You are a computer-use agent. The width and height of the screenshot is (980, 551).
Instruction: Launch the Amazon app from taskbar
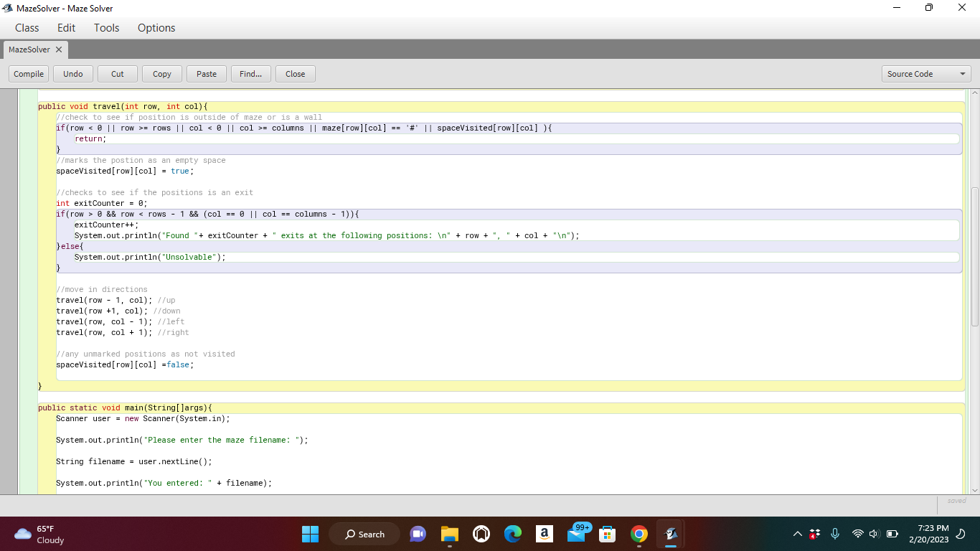(x=544, y=534)
